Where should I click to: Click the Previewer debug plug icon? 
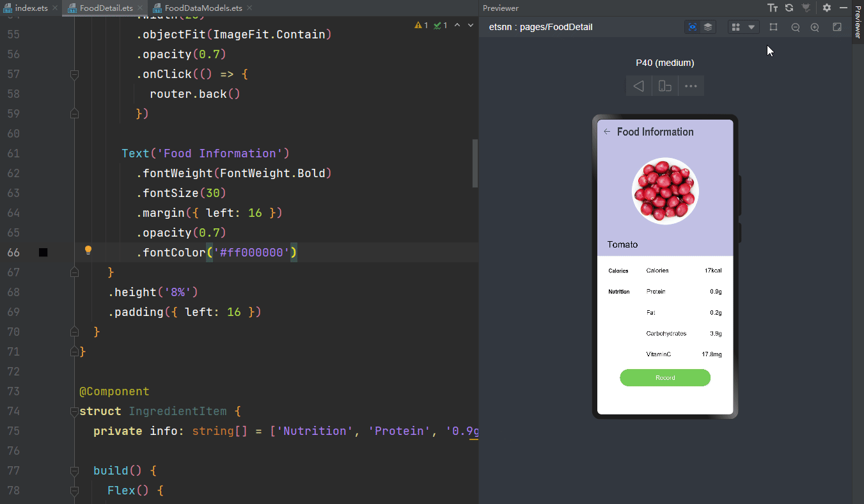806,8
